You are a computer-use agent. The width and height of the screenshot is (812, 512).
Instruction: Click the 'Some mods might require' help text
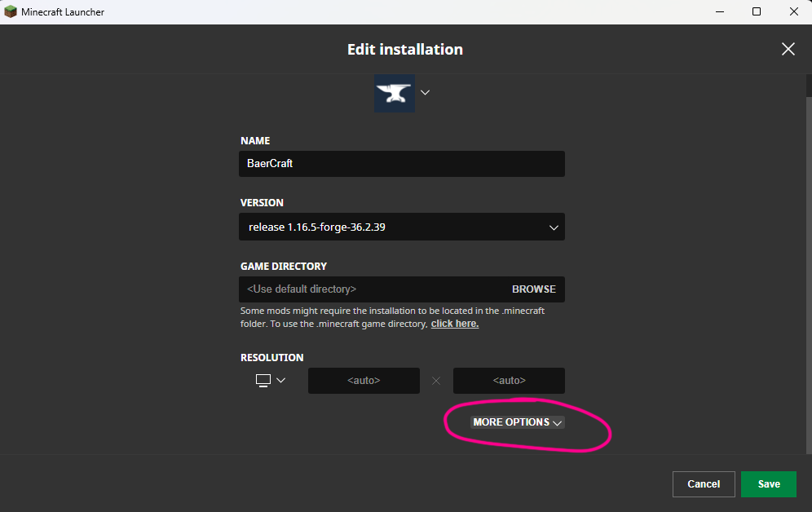click(x=392, y=317)
